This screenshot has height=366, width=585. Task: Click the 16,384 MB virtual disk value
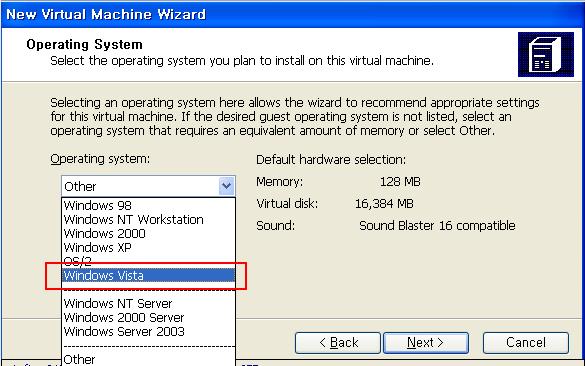[x=384, y=204]
